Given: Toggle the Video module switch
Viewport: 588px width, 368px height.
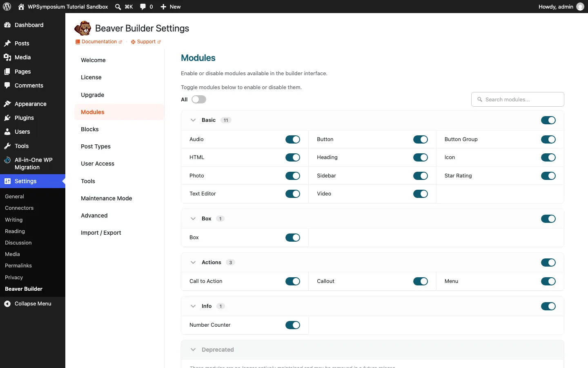Looking at the screenshot, I should pos(421,194).
